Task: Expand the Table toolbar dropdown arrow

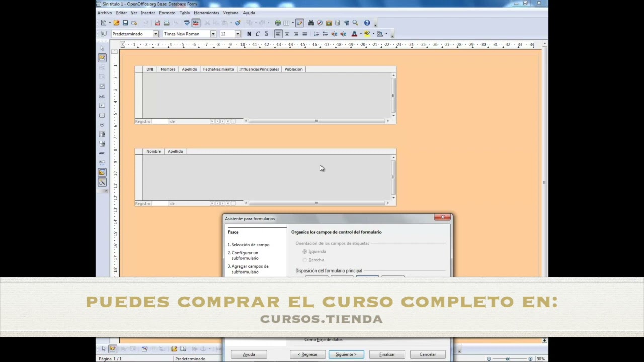Action: click(x=292, y=23)
